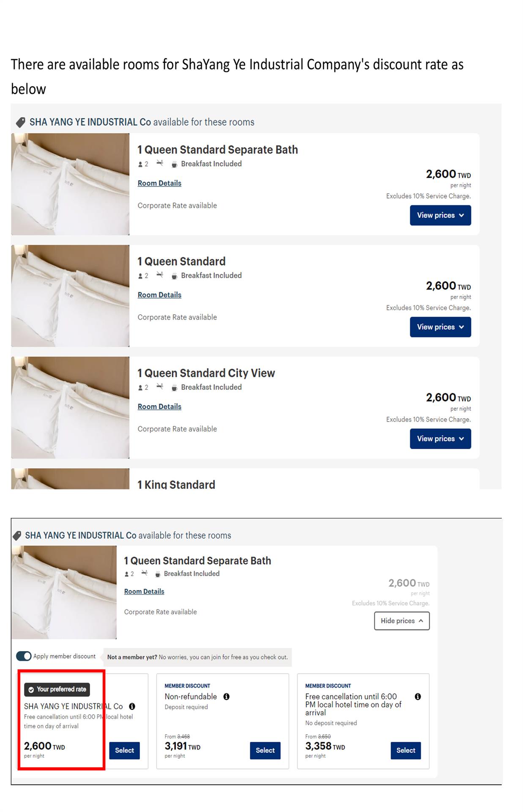Click the breakfast cup icon for 1 Queen Standard
The width and height of the screenshot is (523, 812).
[x=174, y=276]
